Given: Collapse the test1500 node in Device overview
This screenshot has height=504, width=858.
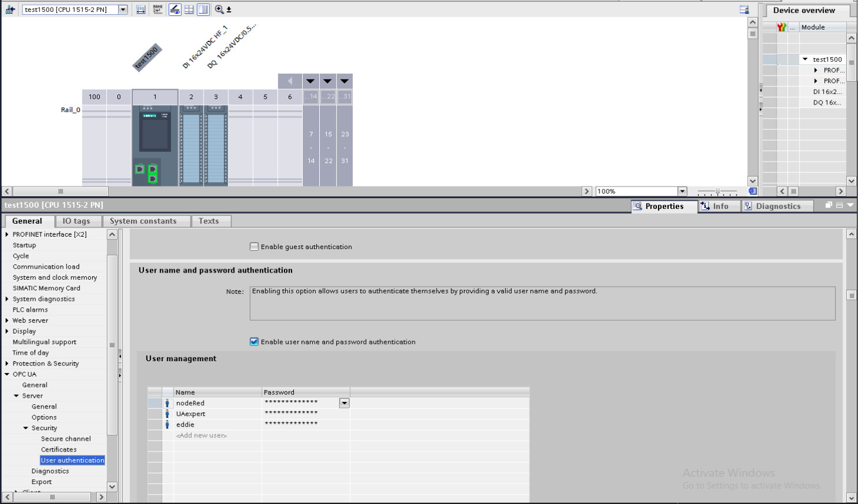Looking at the screenshot, I should [806, 59].
